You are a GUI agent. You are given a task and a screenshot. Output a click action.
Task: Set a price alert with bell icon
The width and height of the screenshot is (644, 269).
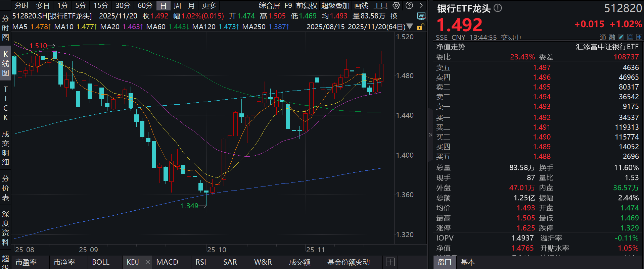click(x=630, y=37)
